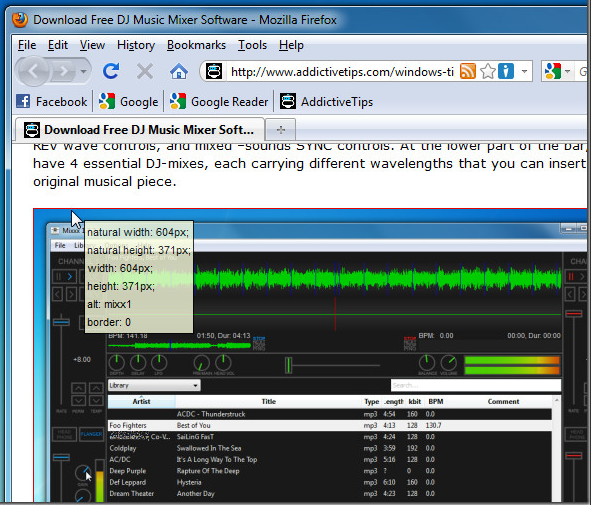The width and height of the screenshot is (592, 505).
Task: Click the Mixxx File menu in the image
Action: (x=60, y=245)
